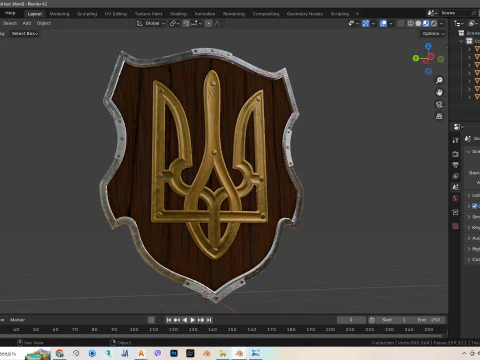
Task: Click the hand pan view icon
Action: [439, 92]
